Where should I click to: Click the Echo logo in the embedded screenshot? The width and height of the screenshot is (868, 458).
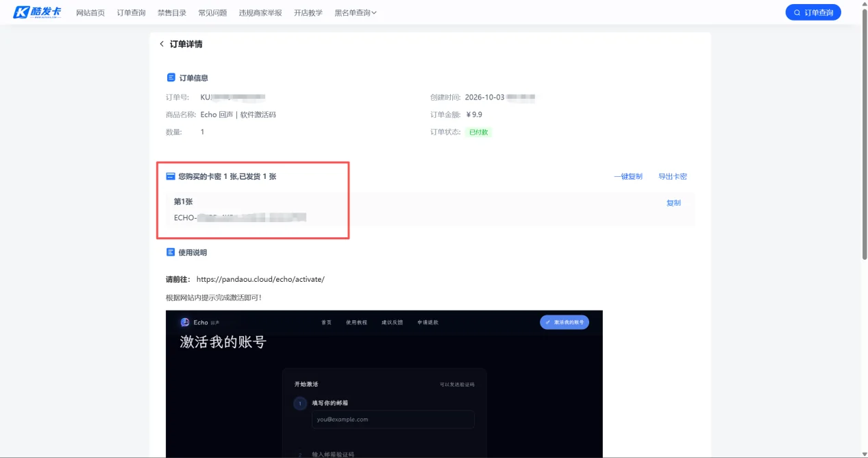(185, 322)
